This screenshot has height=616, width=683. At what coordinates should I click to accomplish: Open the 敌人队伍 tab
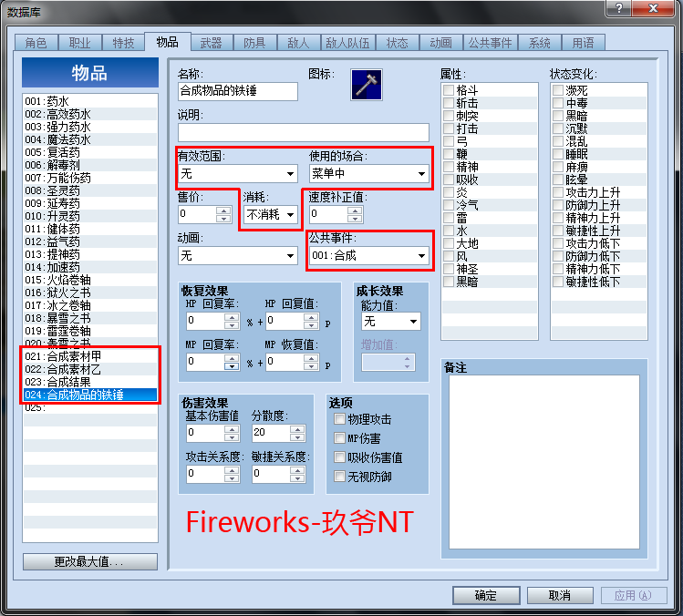(347, 43)
